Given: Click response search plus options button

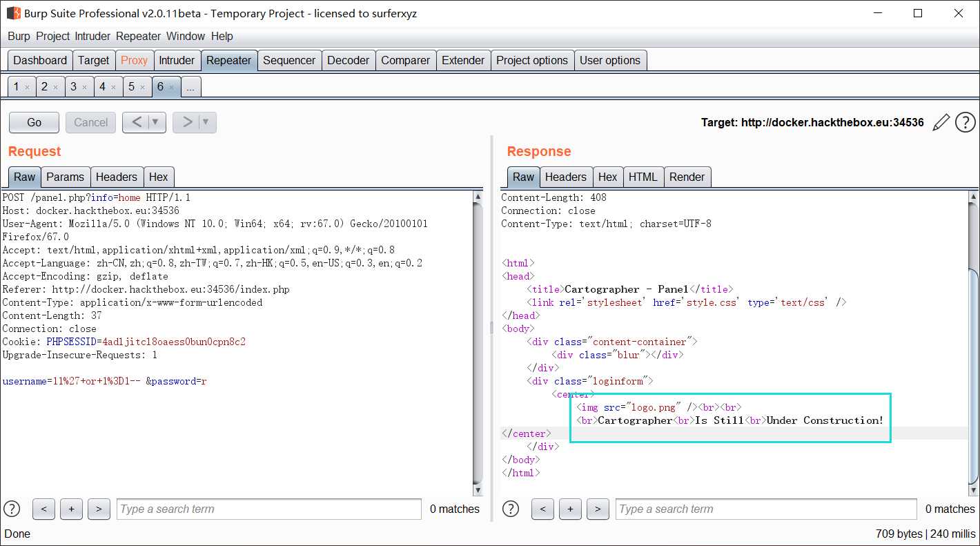Looking at the screenshot, I should (570, 509).
